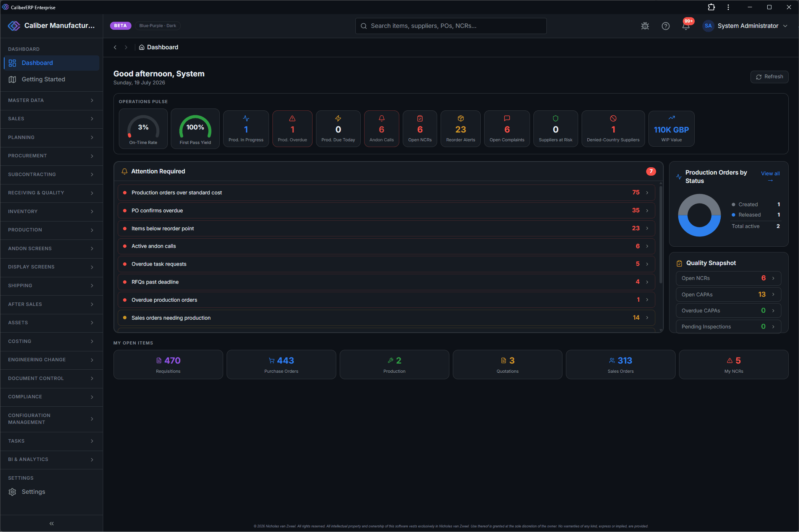
Task: Click the SA user avatar
Action: [708, 26]
